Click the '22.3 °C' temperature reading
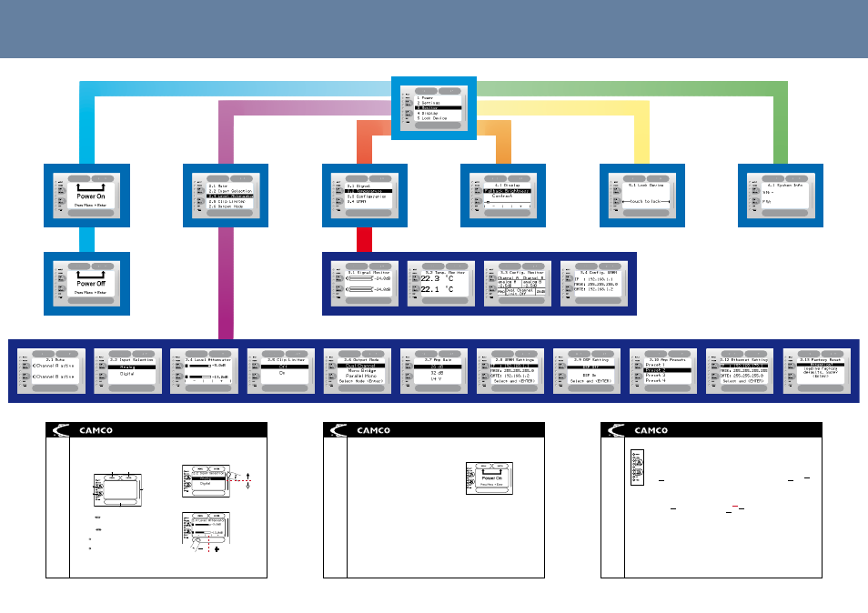Viewport: 868px width, 613px height. tap(437, 278)
